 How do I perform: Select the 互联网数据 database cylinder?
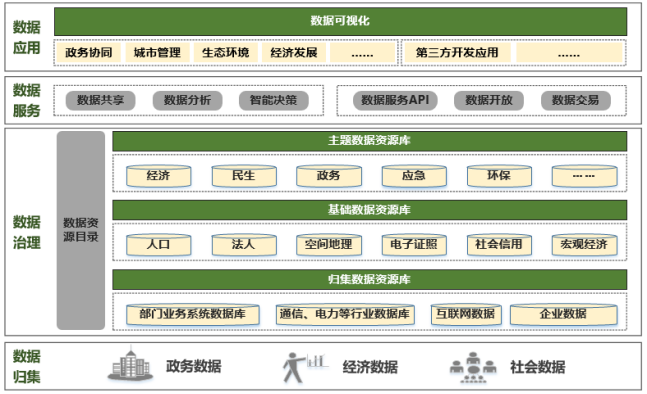(x=466, y=315)
